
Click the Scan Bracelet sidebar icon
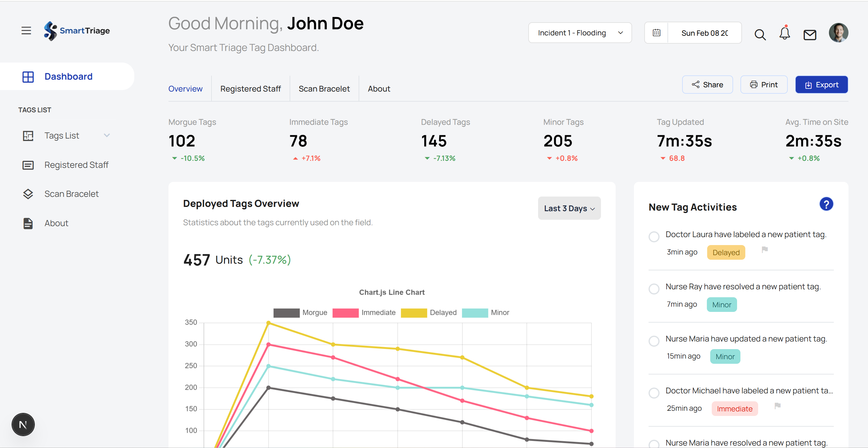(28, 194)
